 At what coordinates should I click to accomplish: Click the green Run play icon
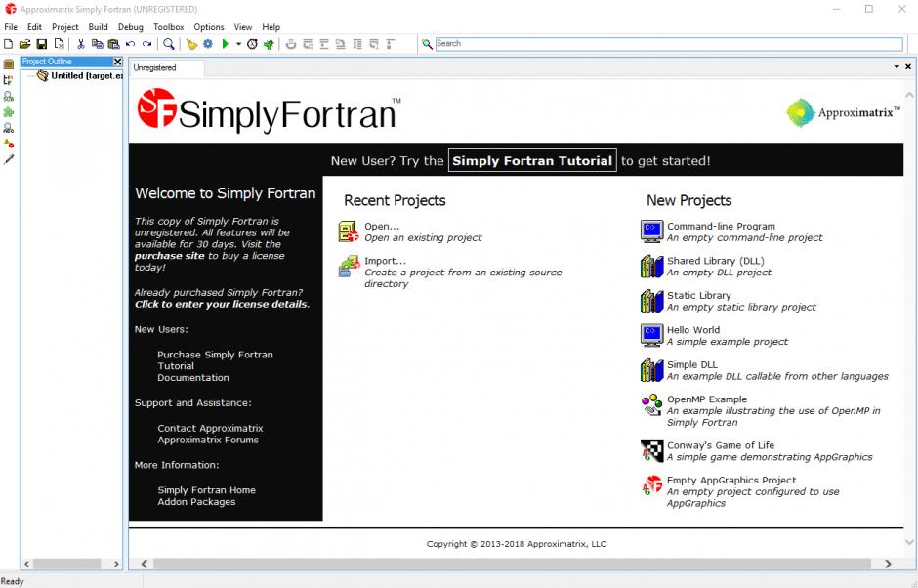[225, 44]
